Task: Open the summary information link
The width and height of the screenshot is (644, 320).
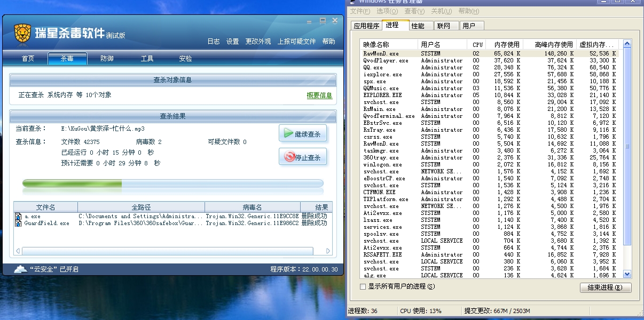Action: tap(319, 95)
